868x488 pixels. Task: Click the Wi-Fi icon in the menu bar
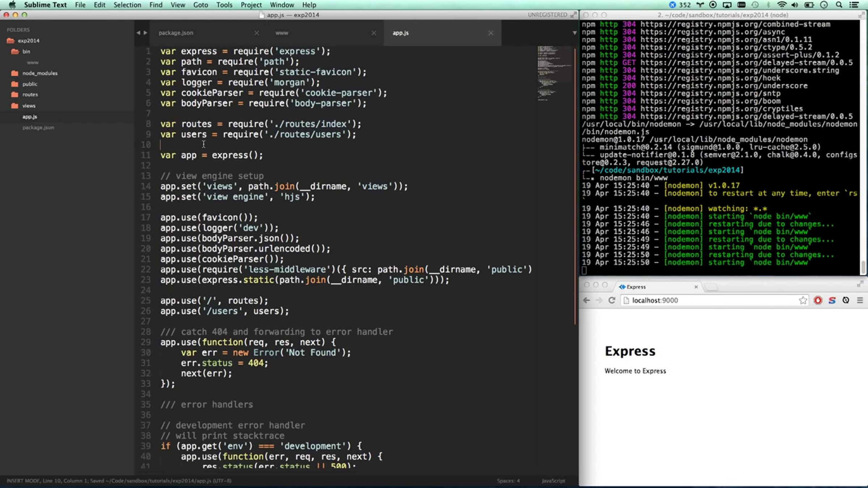(782, 5)
